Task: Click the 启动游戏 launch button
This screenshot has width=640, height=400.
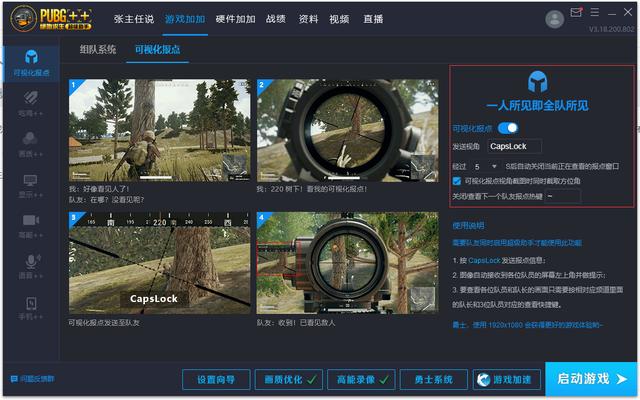Action: coord(591,379)
